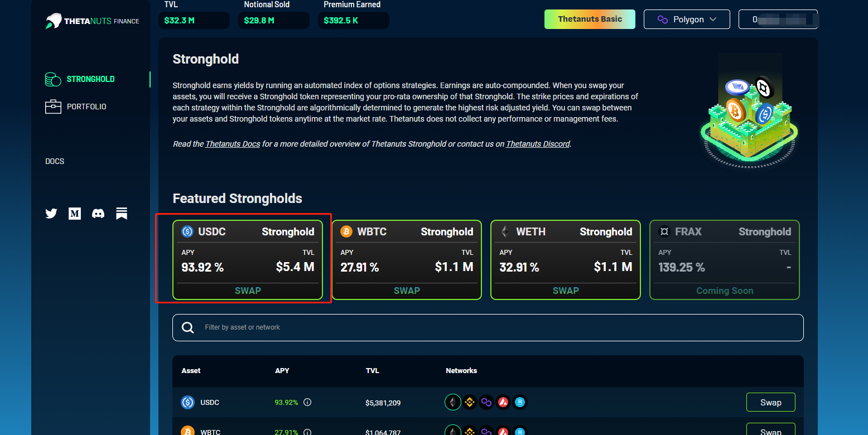Open DOCS in the sidebar

(x=55, y=161)
